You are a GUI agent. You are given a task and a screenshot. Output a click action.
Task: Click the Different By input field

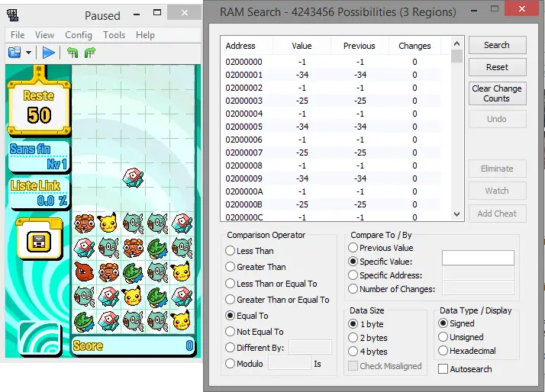[310, 347]
